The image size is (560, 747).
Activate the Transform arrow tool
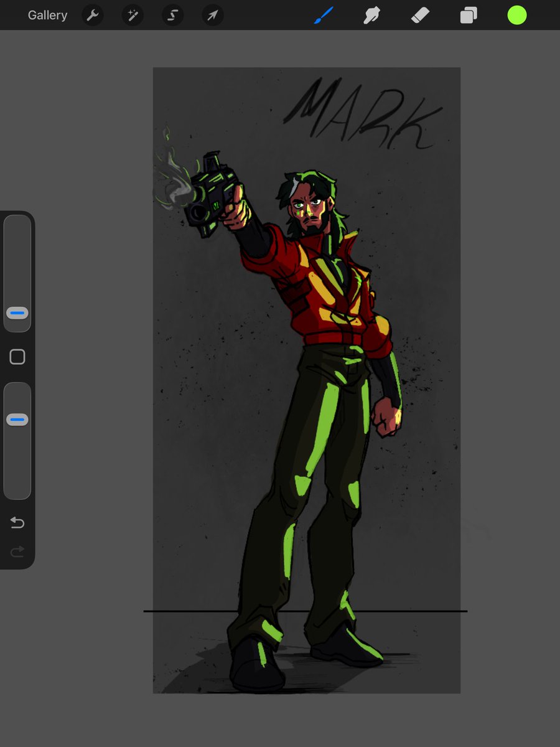point(212,16)
